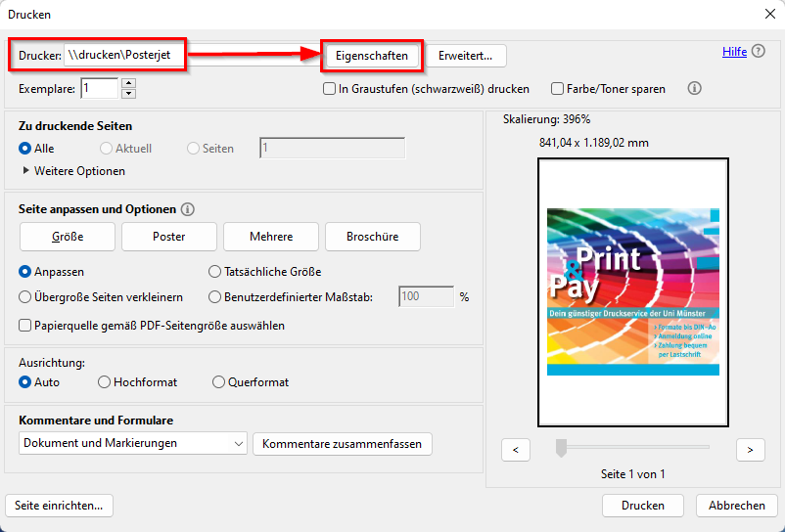Expand Weitere Optionen section
The image size is (785, 532).
pos(25,171)
